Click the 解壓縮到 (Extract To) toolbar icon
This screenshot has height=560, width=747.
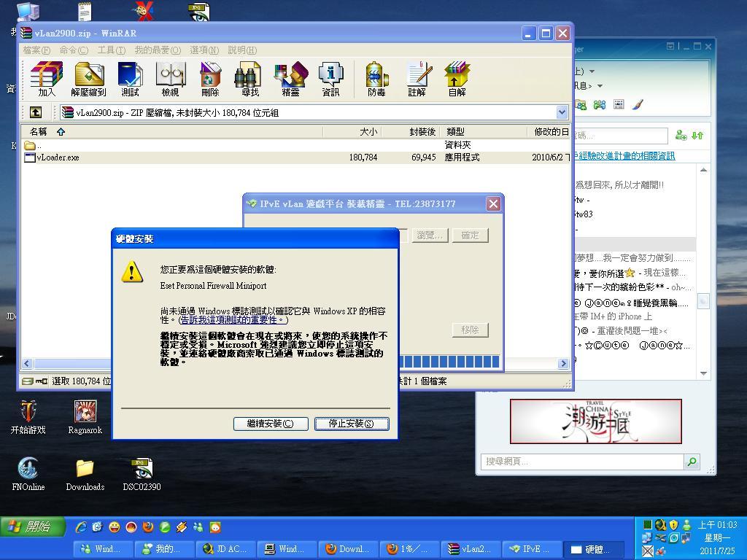tap(88, 79)
